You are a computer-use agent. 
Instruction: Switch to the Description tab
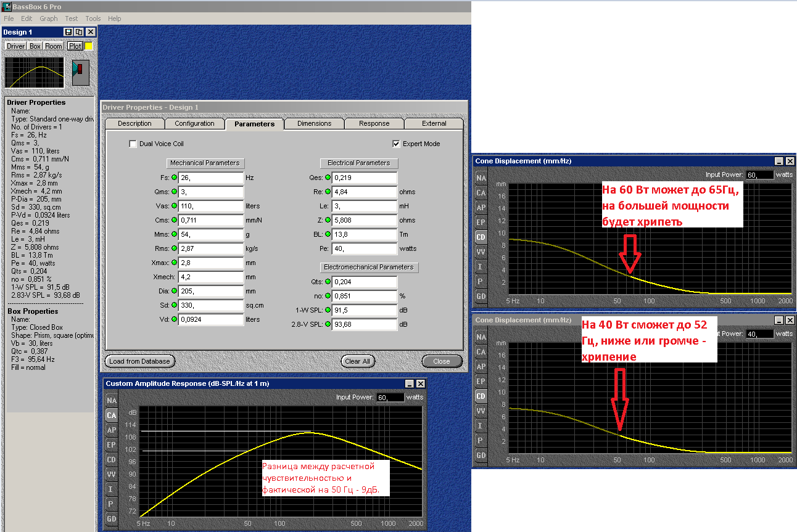[134, 123]
